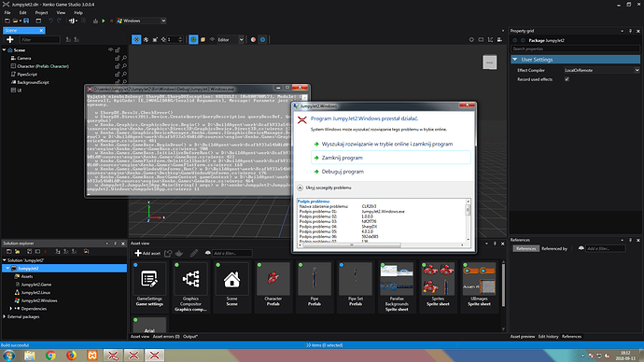
Task: Switch to the Asset errors (0) tab
Action: (166, 337)
